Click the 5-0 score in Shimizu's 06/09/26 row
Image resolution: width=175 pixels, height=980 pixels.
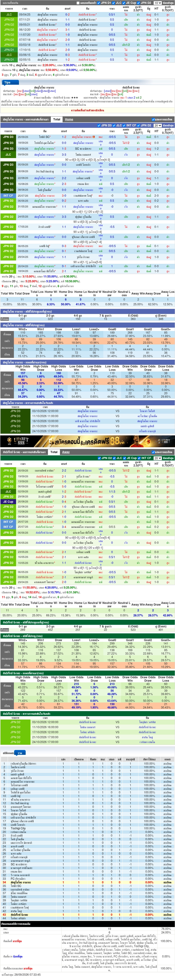click(64, 487)
